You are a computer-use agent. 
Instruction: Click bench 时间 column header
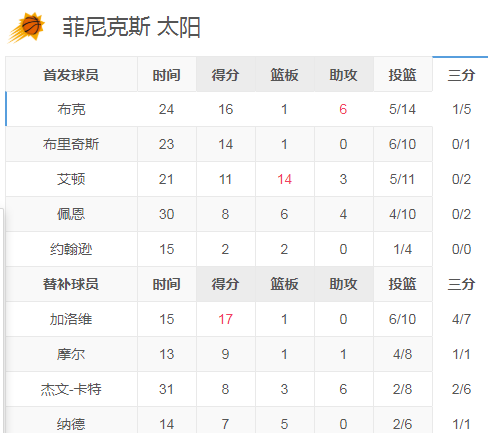167,284
